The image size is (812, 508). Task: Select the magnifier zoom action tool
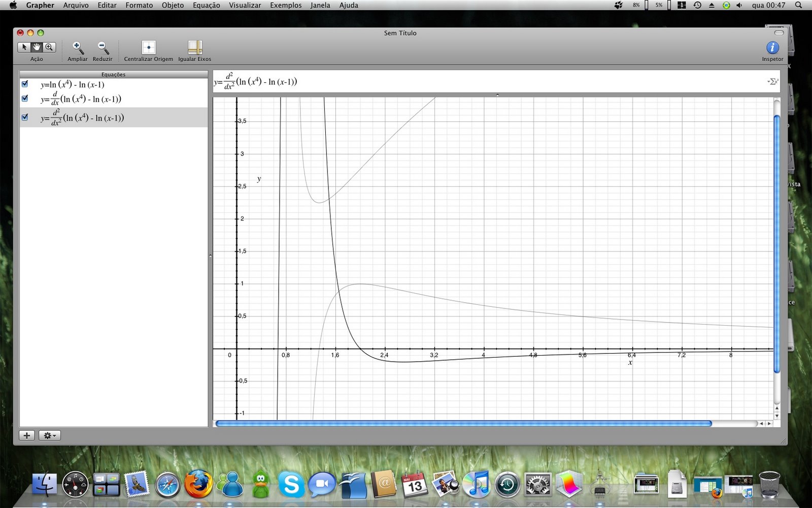pos(49,47)
